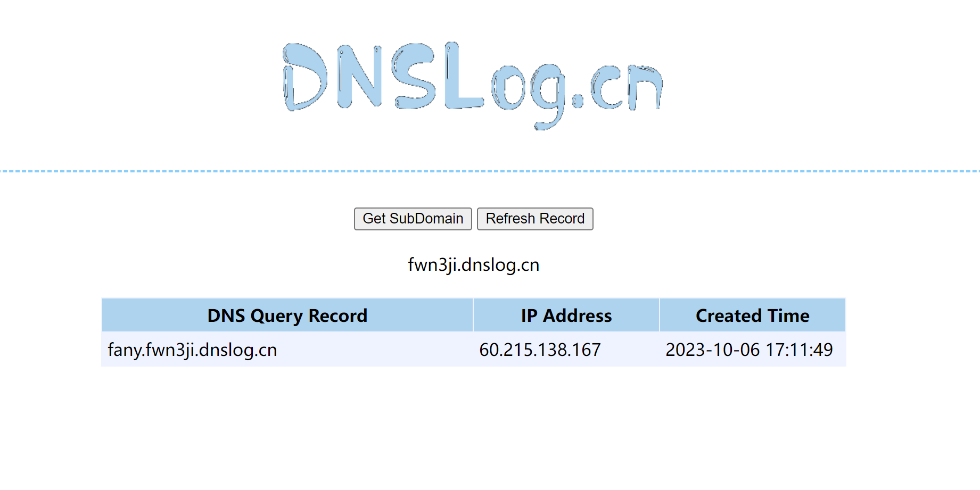Click the Created Time column header

(752, 315)
